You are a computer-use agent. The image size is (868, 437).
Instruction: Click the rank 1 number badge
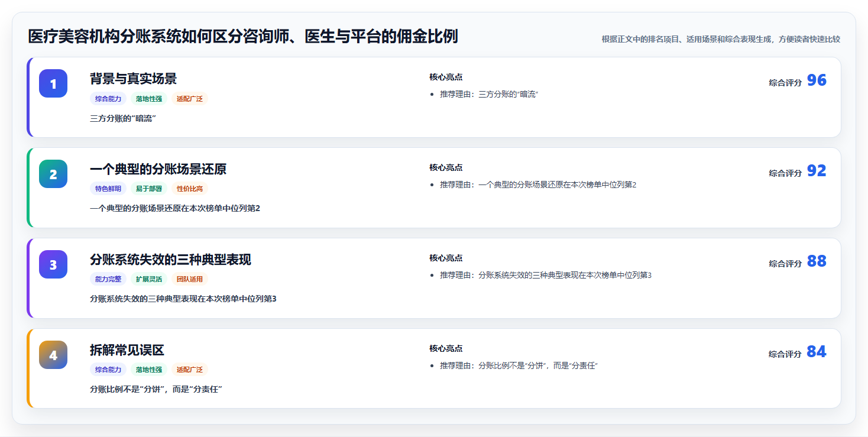click(53, 83)
